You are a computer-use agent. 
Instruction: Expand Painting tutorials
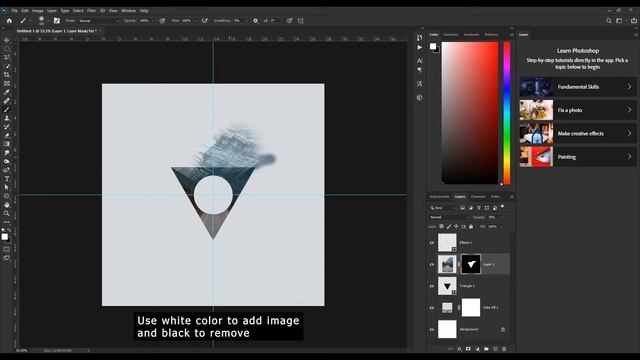click(629, 156)
